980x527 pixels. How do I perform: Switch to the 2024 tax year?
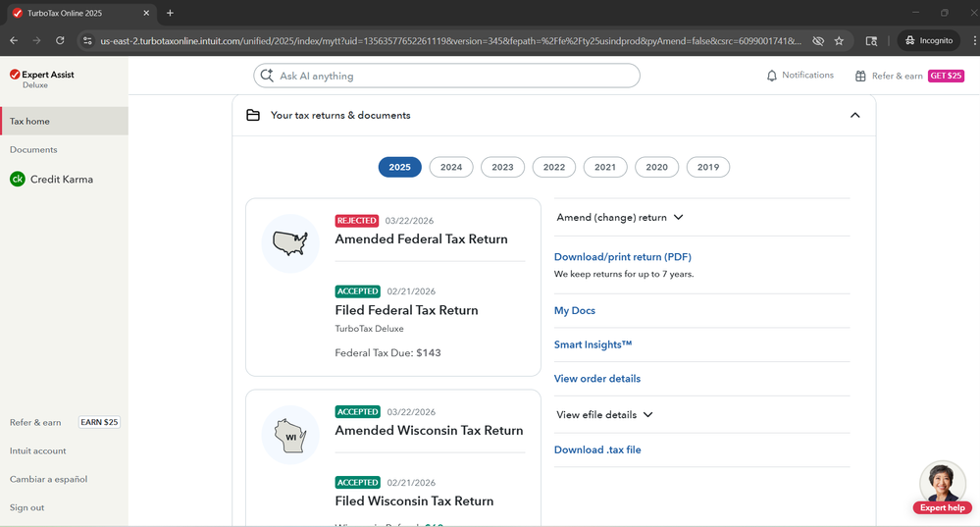[451, 167]
